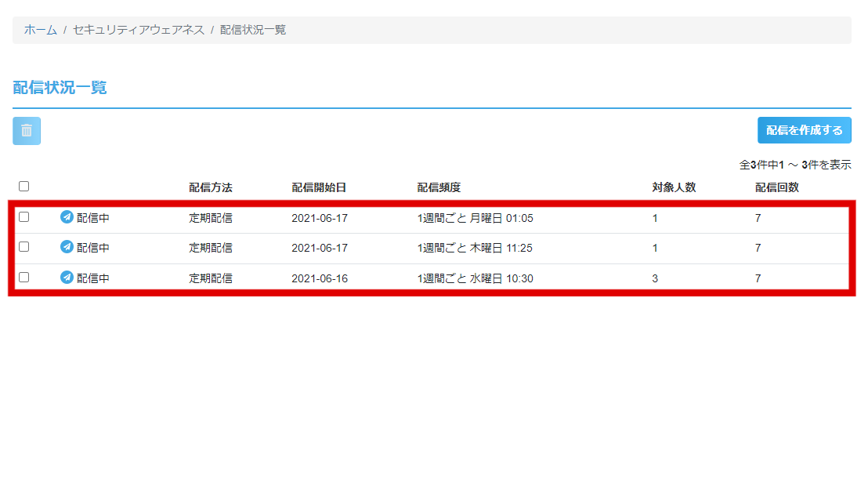
Task: Open セキュリティアウェアネス breadcrumb link
Action: (x=139, y=30)
